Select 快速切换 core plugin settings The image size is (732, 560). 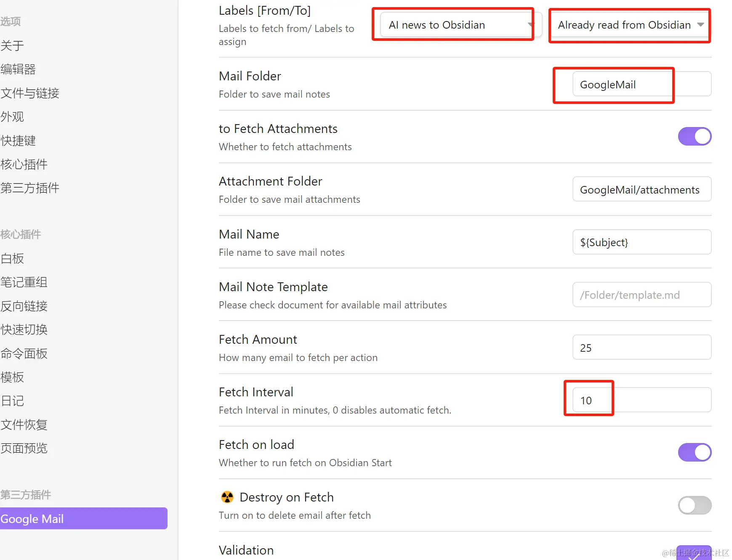tap(24, 329)
